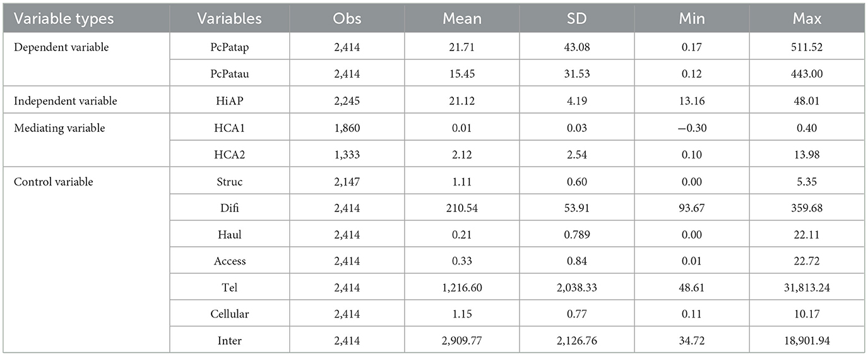
Task: Click the 'Obs' column header
Action: point(347,19)
